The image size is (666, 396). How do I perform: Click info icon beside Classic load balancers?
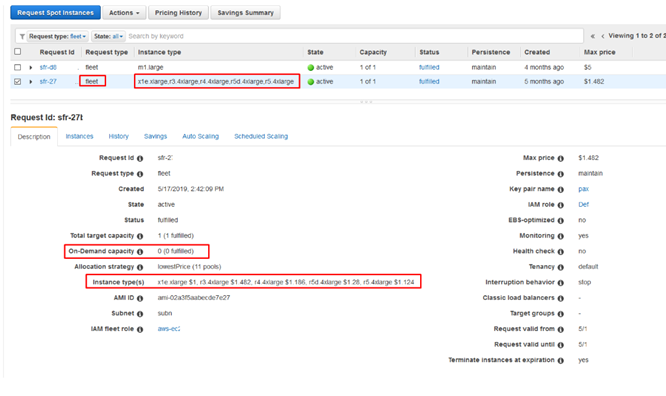tap(561, 298)
